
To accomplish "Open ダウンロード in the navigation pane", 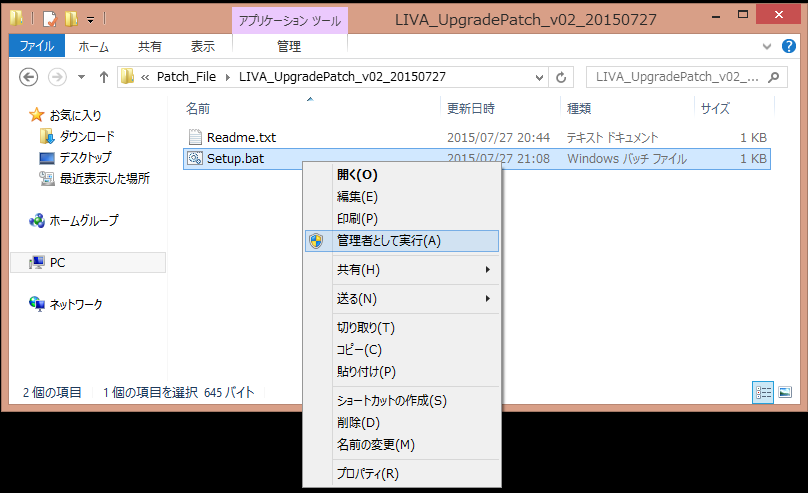I will (87, 137).
